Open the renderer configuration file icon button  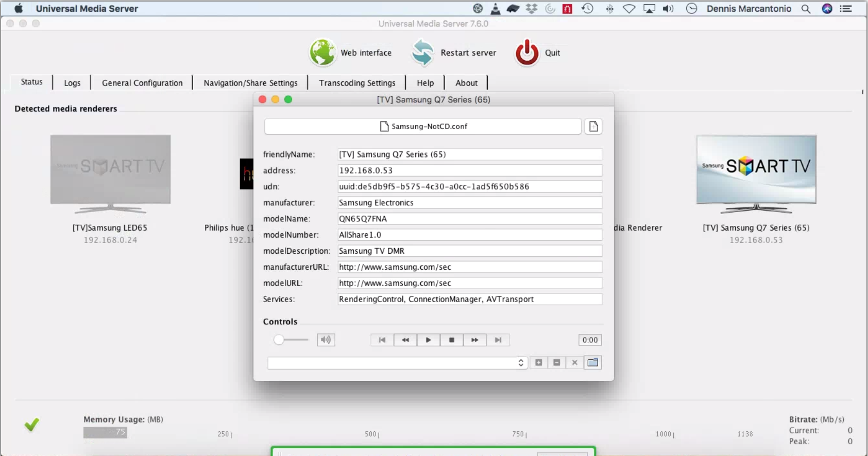pos(593,127)
